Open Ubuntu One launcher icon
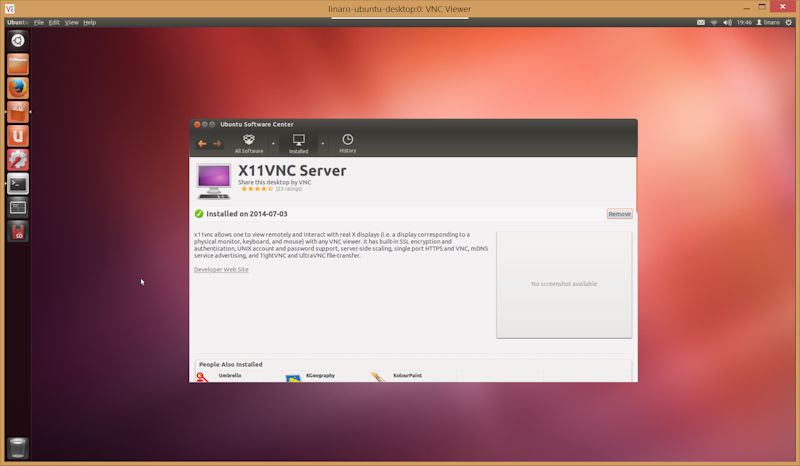The width and height of the screenshot is (800, 466). coord(18,136)
